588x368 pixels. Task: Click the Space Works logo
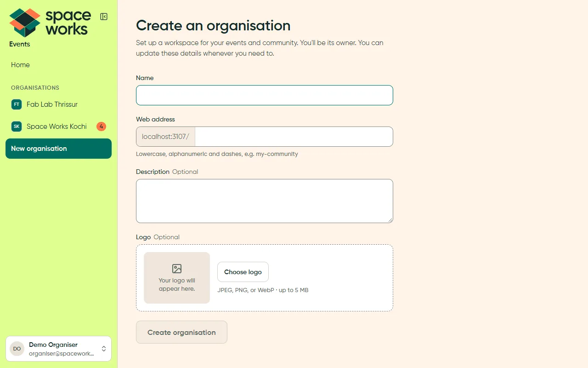pyautogui.click(x=50, y=23)
